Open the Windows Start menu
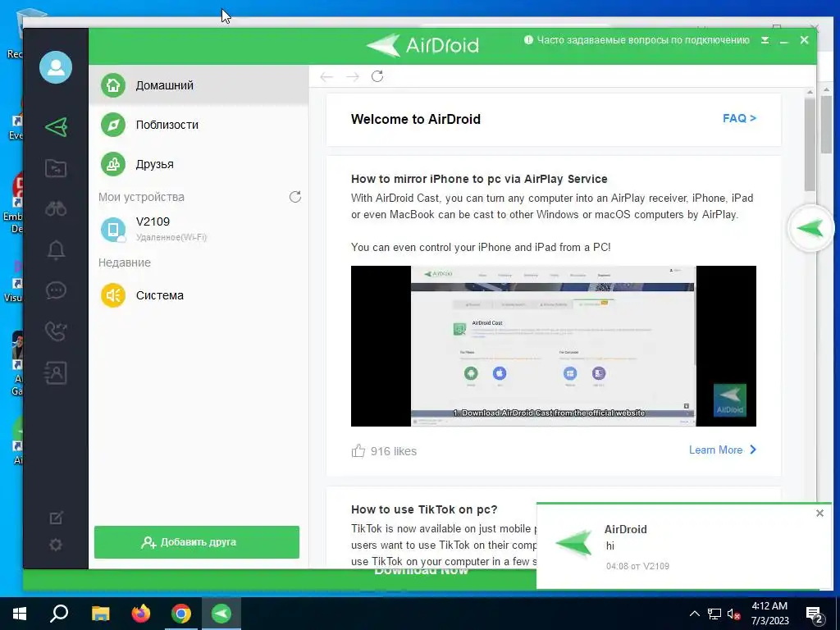The image size is (840, 630). tap(20, 614)
